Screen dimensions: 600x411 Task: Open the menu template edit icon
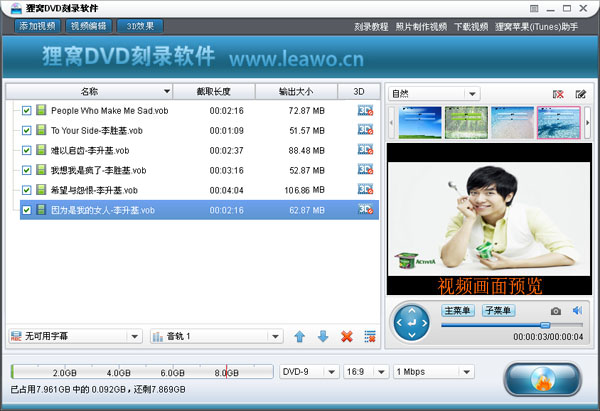pyautogui.click(x=580, y=94)
